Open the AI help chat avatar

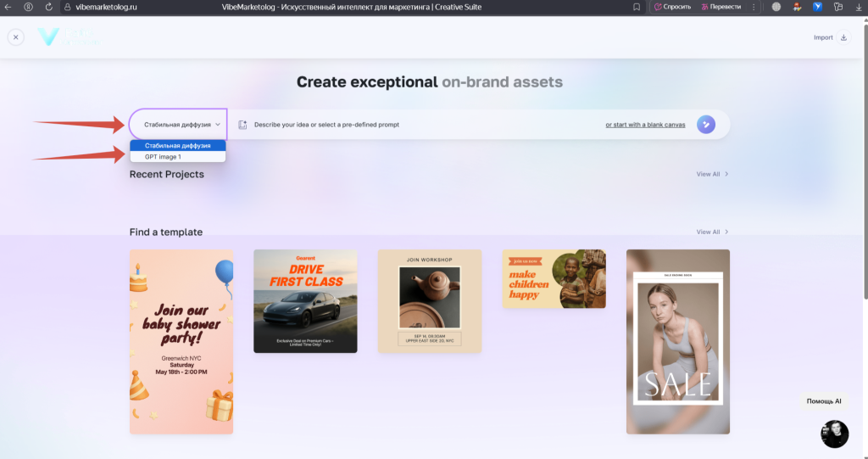pos(834,434)
